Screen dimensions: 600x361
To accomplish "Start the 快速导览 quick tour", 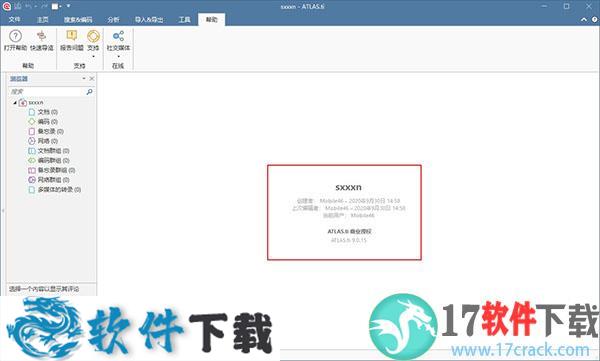I will pos(41,40).
